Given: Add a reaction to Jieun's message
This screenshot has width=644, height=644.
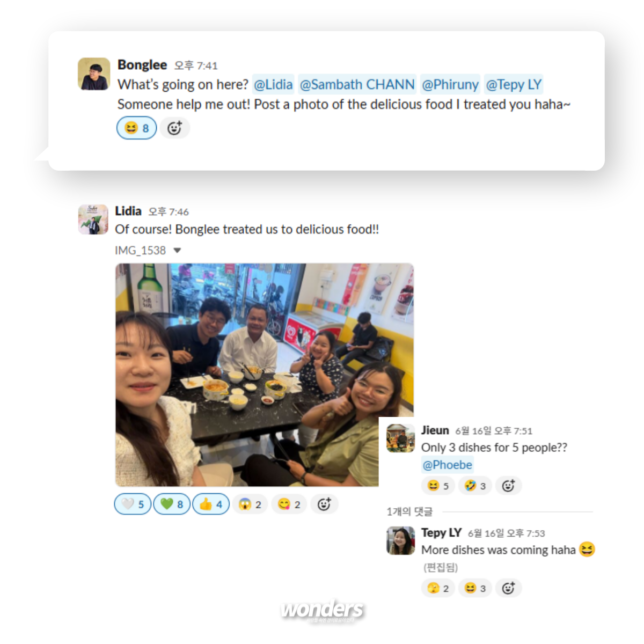Looking at the screenshot, I should click(x=508, y=486).
